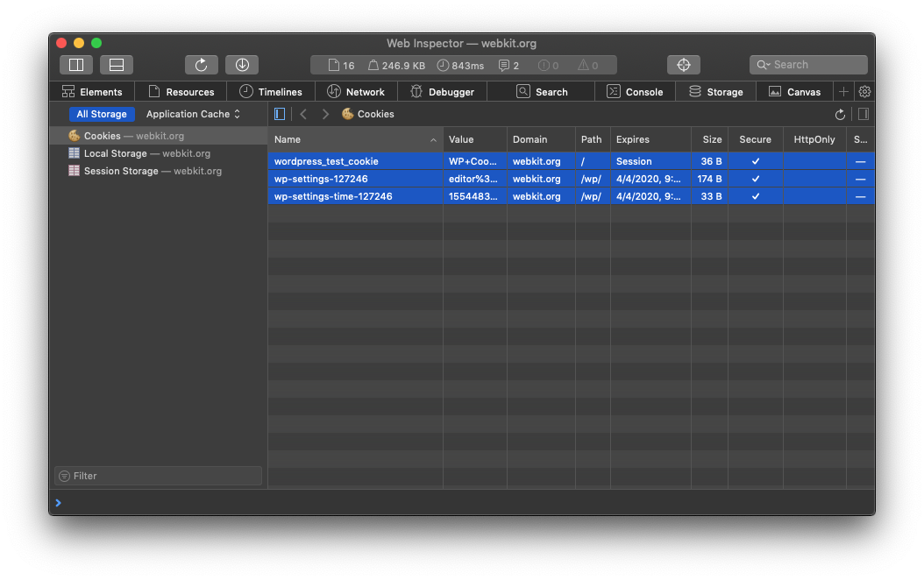The height and width of the screenshot is (580, 924).
Task: Select the wordpress_test_cookie row name
Action: point(326,161)
